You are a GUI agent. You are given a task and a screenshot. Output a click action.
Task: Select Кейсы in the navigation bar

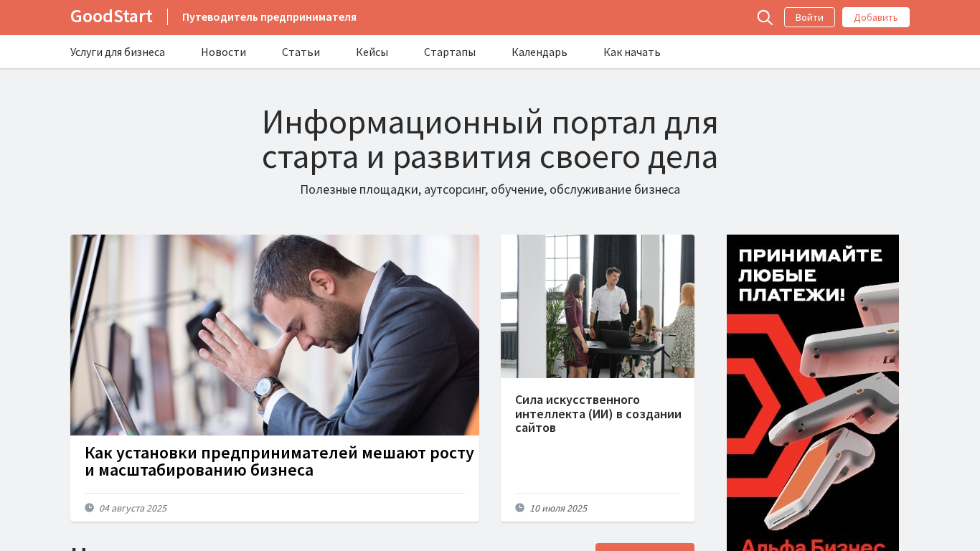pyautogui.click(x=372, y=52)
